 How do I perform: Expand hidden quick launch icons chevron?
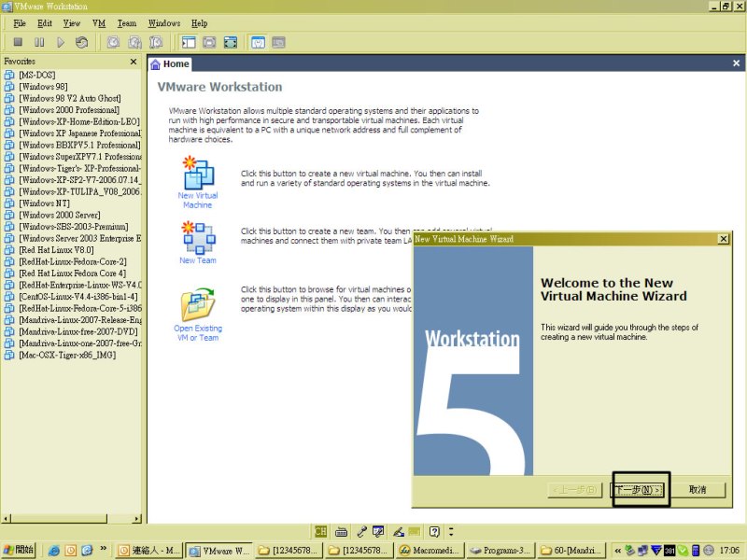coord(103,549)
